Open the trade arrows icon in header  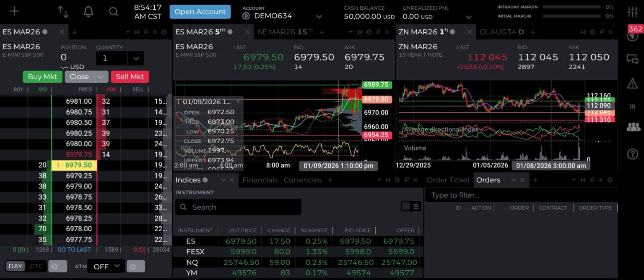pos(63,12)
